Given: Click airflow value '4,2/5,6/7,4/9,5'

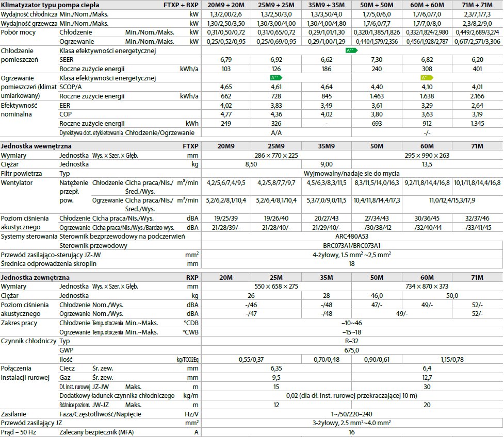Looking at the screenshot, I should (226, 183).
